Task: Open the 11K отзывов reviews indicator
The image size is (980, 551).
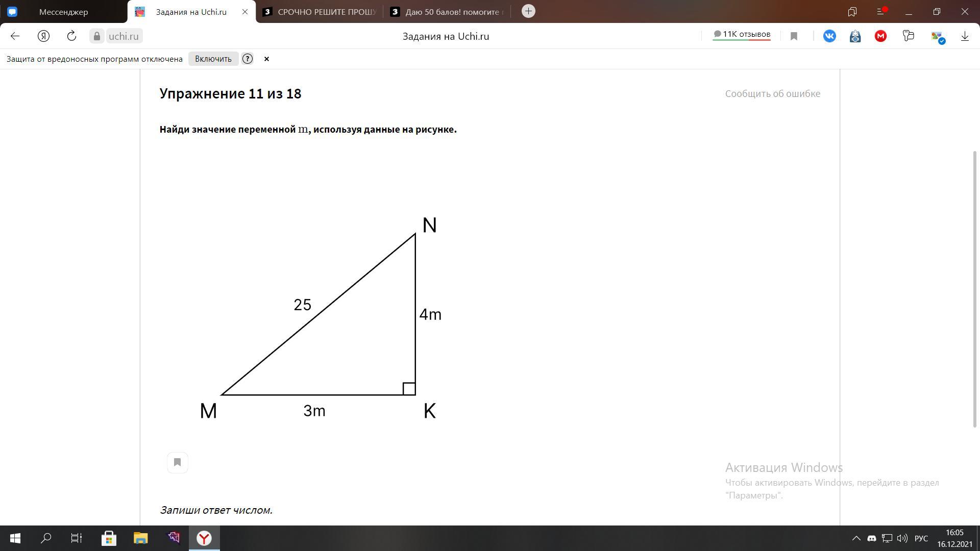Action: (x=742, y=35)
